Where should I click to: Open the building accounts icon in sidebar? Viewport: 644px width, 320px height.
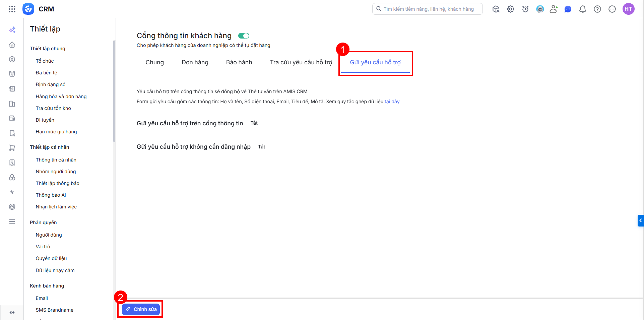pos(12,104)
